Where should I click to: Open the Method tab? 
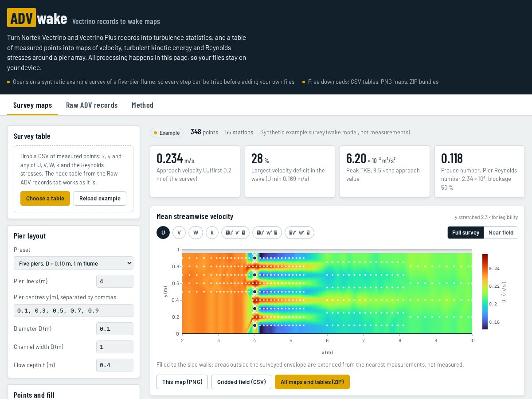(x=142, y=105)
